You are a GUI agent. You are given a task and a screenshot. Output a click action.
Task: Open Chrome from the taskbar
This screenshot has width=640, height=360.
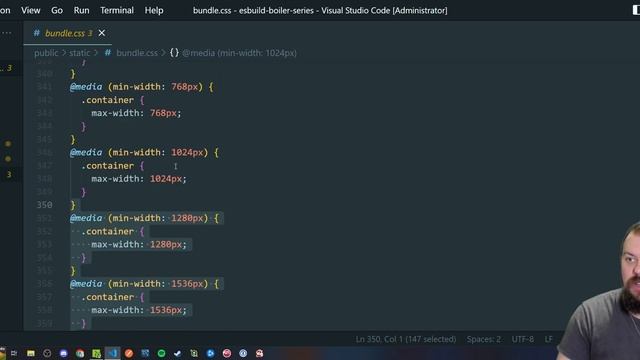(80, 353)
